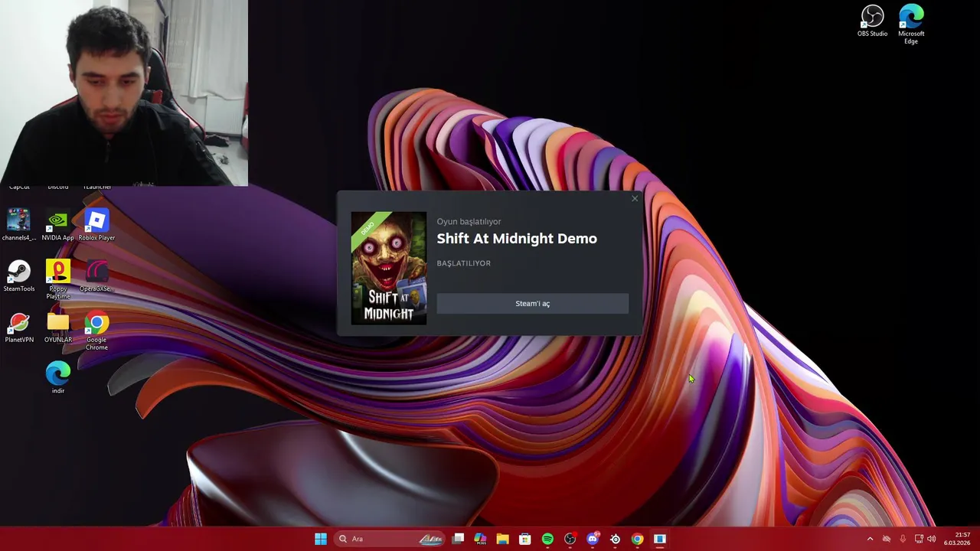Image resolution: width=980 pixels, height=551 pixels.
Task: Switch to OBS Studio in the taskbar
Action: (x=570, y=539)
